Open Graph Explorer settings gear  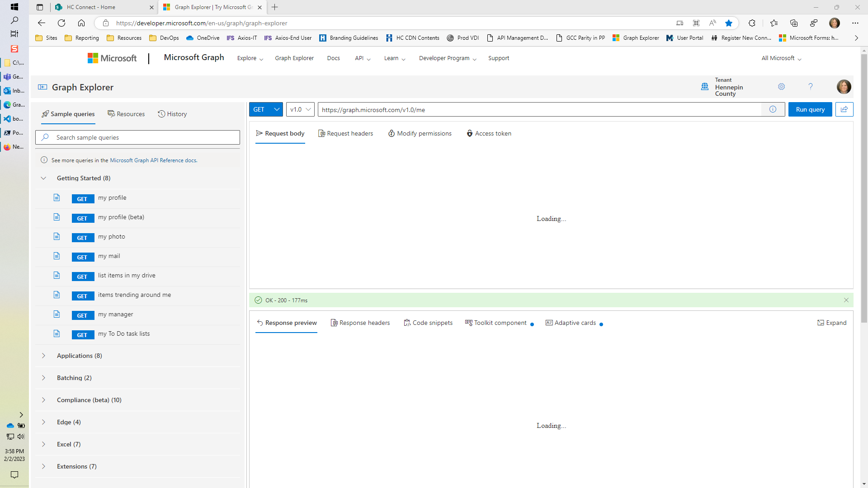[781, 86]
